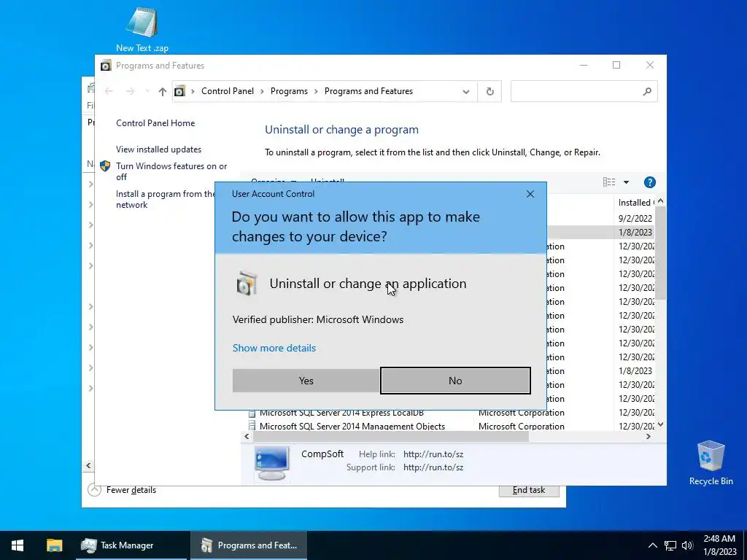Click the Installed On column header
Screen dimensions: 747x560
click(x=635, y=203)
